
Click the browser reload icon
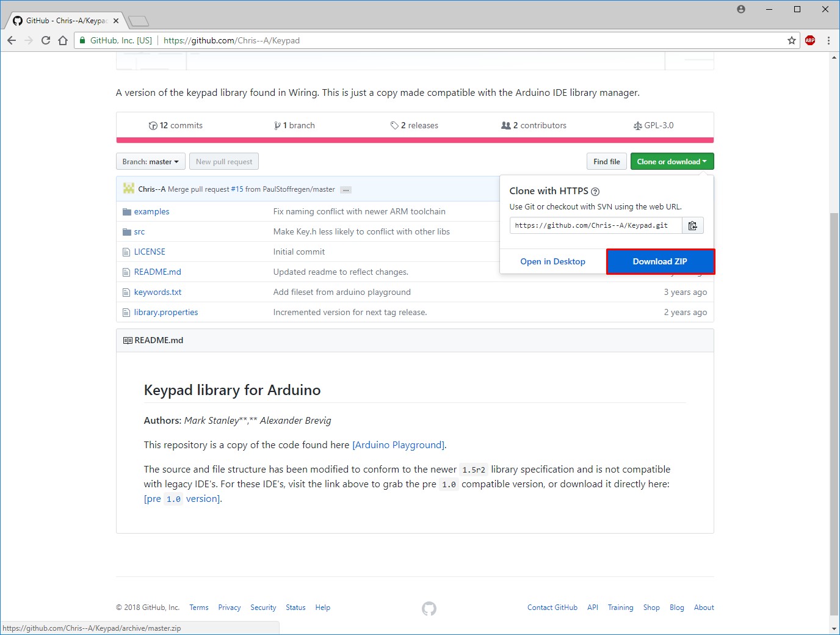coord(46,40)
